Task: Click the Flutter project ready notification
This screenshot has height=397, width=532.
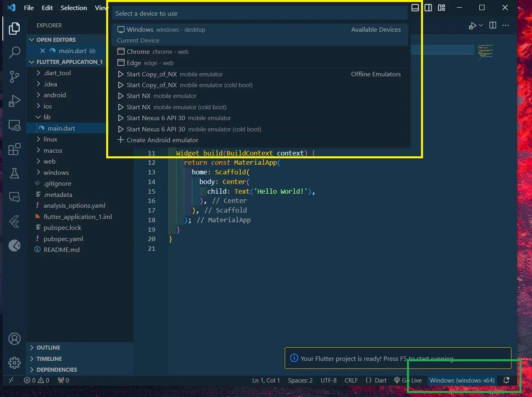Action: tap(398, 358)
